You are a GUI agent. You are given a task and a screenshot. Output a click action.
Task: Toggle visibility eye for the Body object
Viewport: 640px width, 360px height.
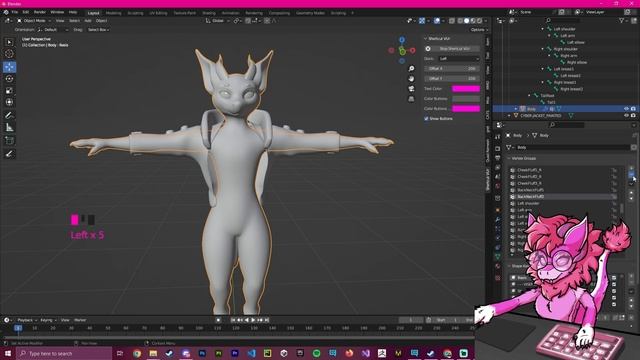(626, 109)
